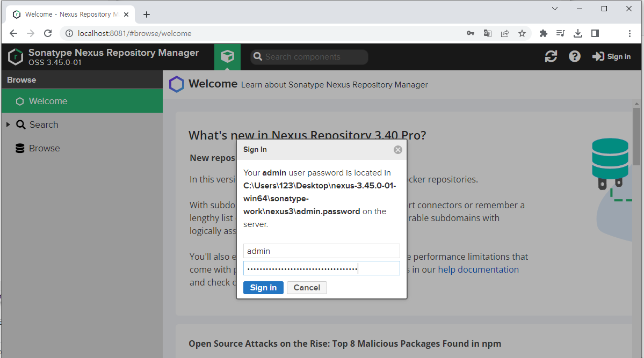
Task: Go back with browser back arrow
Action: 13,33
